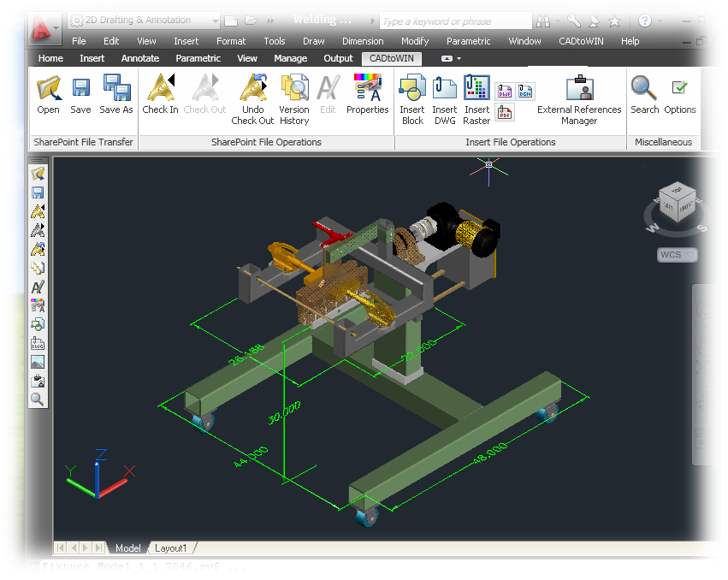Switch to the Annotate ribbon tab
The image size is (728, 580).
click(140, 58)
